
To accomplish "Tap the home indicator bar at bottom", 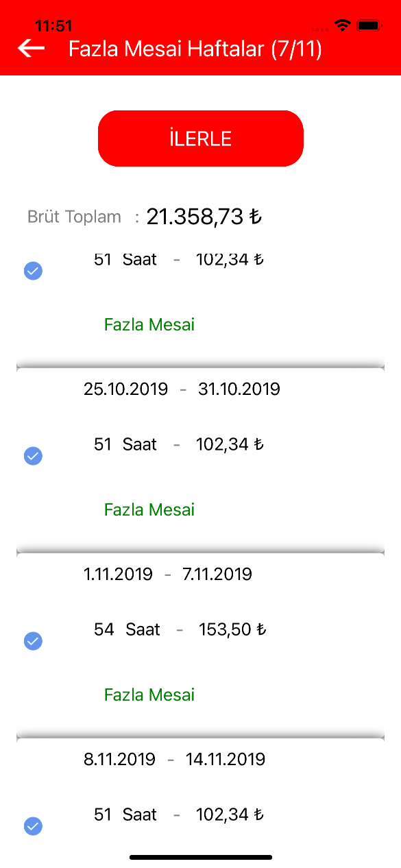I will (x=201, y=857).
